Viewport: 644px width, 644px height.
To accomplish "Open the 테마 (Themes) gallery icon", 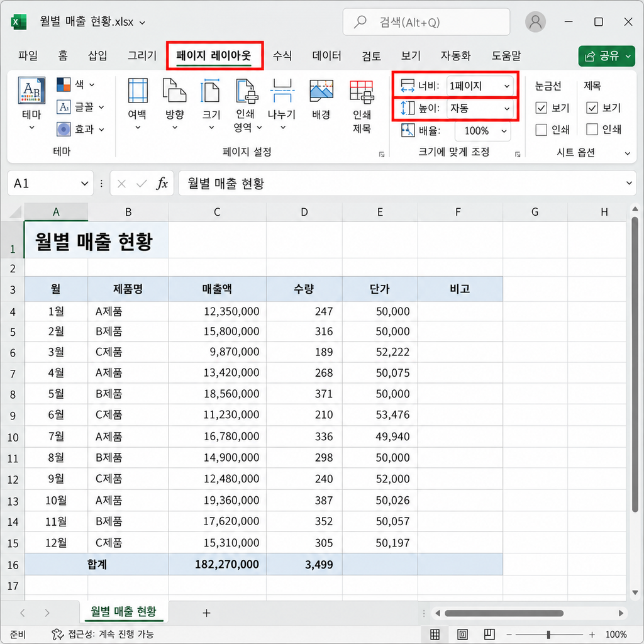I will 31,91.
